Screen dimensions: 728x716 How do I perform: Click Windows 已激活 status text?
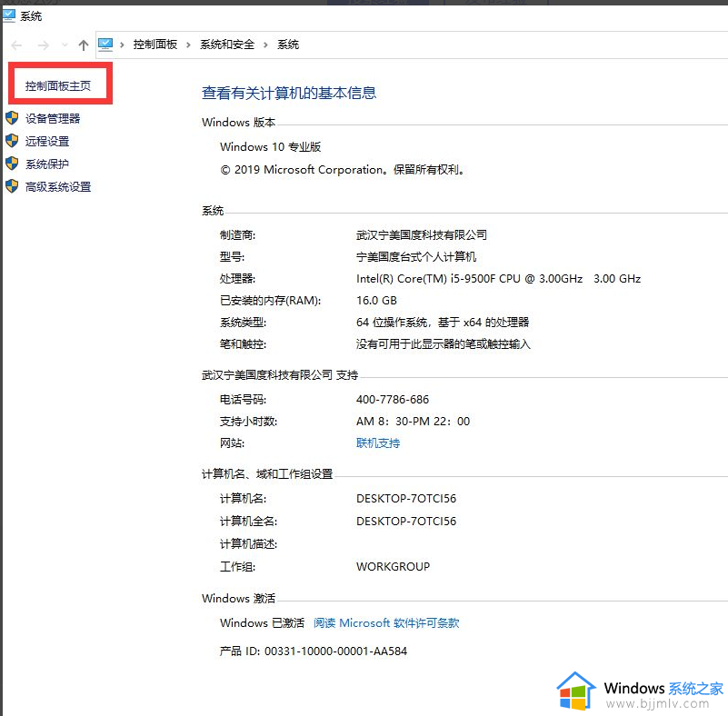pos(262,622)
